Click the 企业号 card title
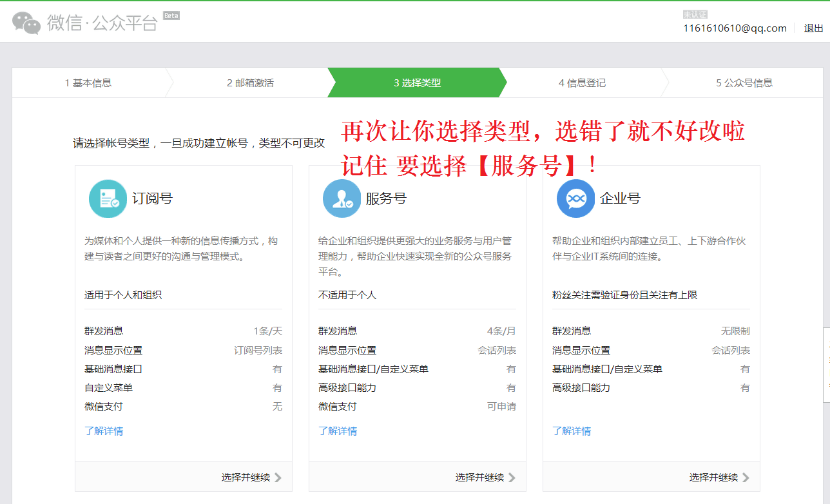This screenshot has width=830, height=504. [x=620, y=199]
